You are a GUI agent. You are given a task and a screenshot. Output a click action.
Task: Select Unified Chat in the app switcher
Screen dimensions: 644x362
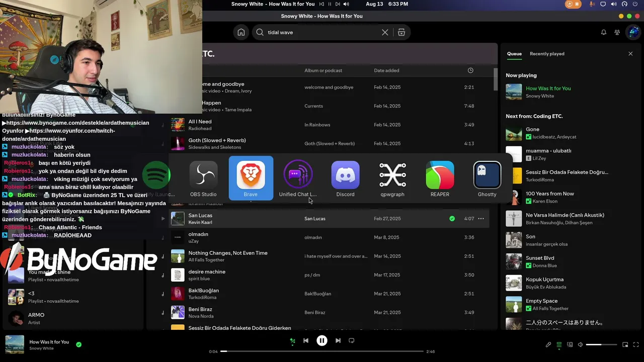(x=298, y=178)
